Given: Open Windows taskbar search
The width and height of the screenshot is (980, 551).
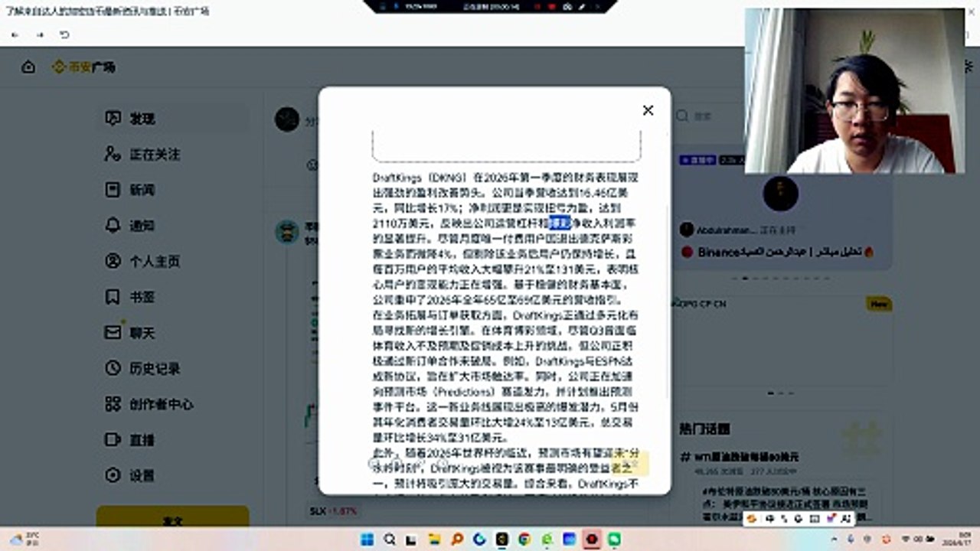Looking at the screenshot, I should (390, 539).
